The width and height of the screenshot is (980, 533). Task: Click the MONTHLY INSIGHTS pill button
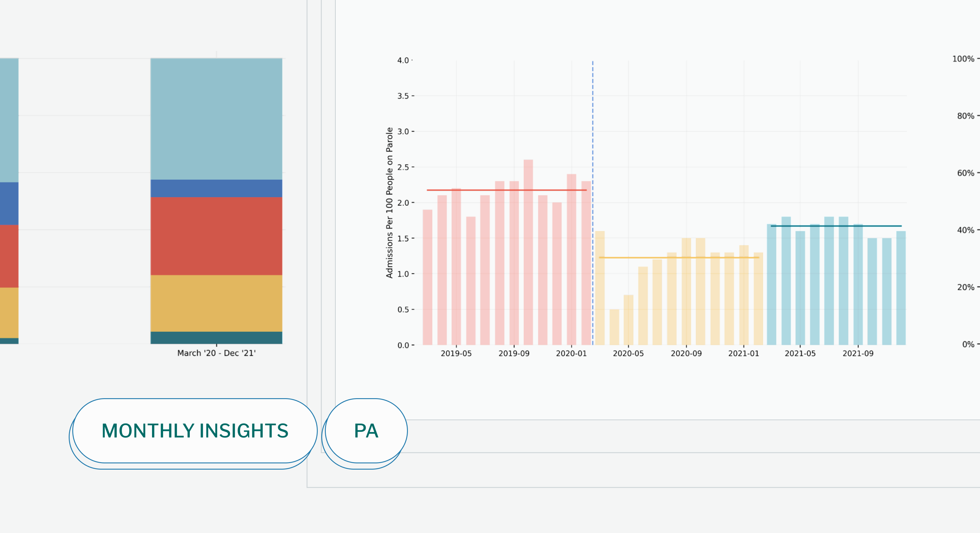click(x=195, y=431)
